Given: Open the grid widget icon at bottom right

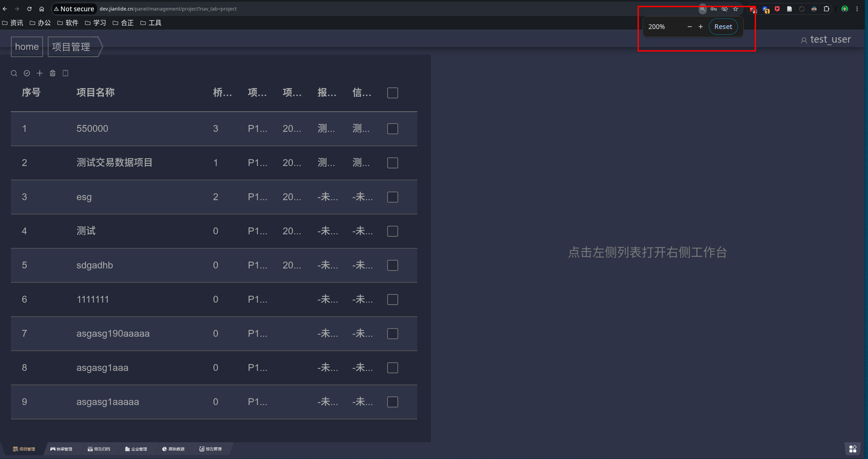Looking at the screenshot, I should tap(853, 449).
